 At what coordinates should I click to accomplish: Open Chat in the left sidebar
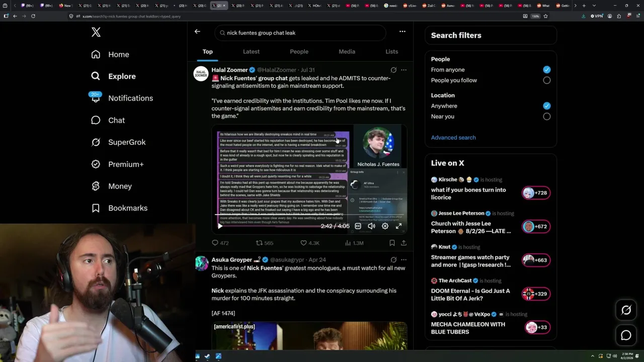pos(108,120)
